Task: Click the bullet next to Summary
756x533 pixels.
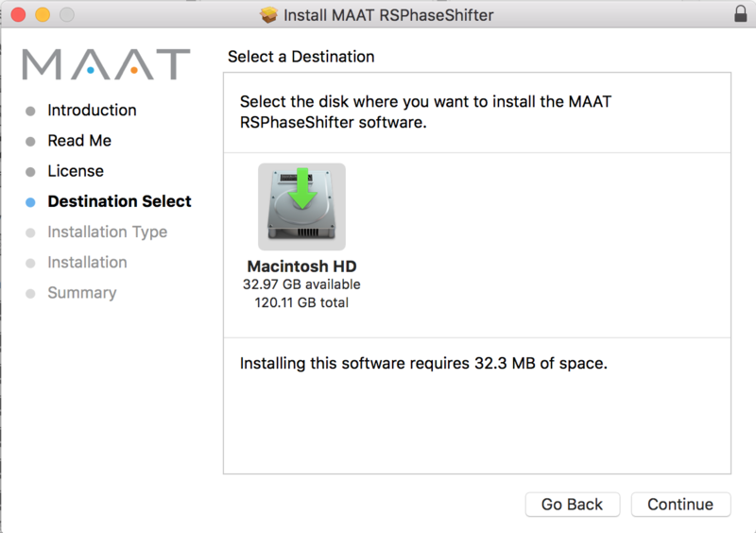Action: coord(30,294)
